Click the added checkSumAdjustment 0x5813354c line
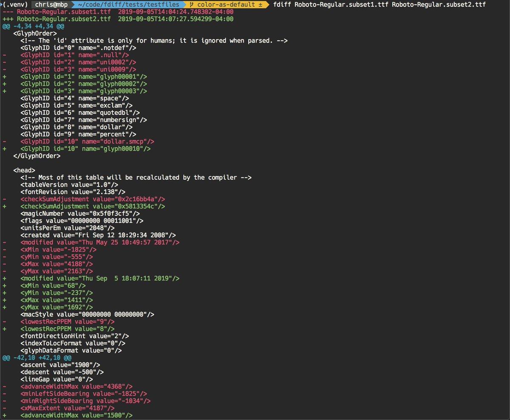The height and width of the screenshot is (420, 510). click(92, 207)
